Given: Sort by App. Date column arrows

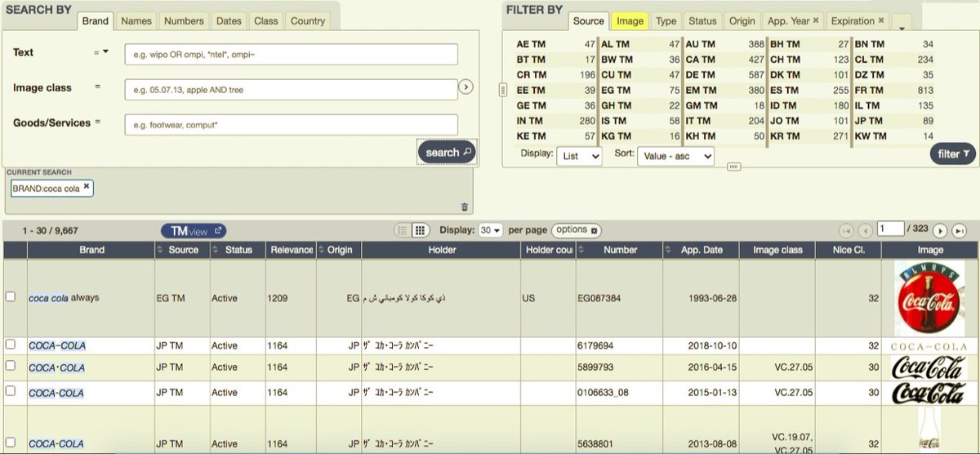Looking at the screenshot, I should coord(669,250).
